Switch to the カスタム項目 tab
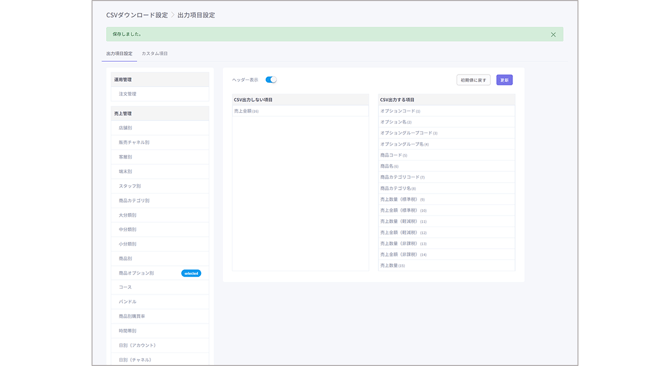 [x=155, y=54]
